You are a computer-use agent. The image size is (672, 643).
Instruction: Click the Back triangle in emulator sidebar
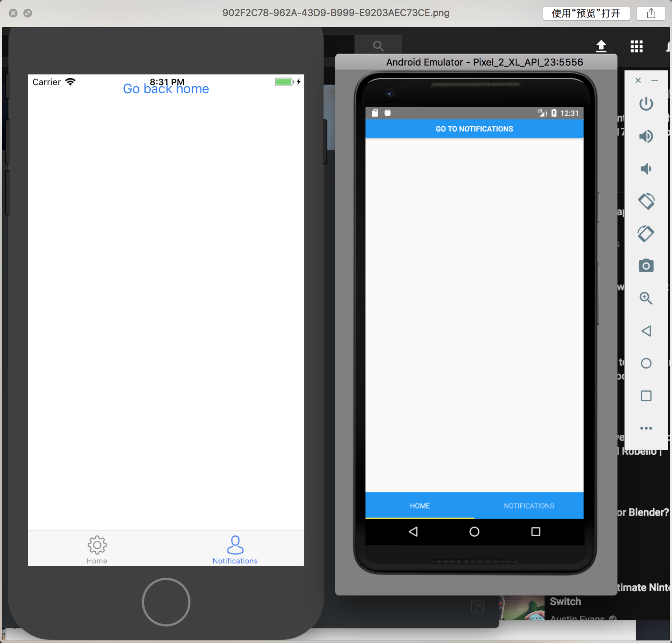click(x=646, y=331)
